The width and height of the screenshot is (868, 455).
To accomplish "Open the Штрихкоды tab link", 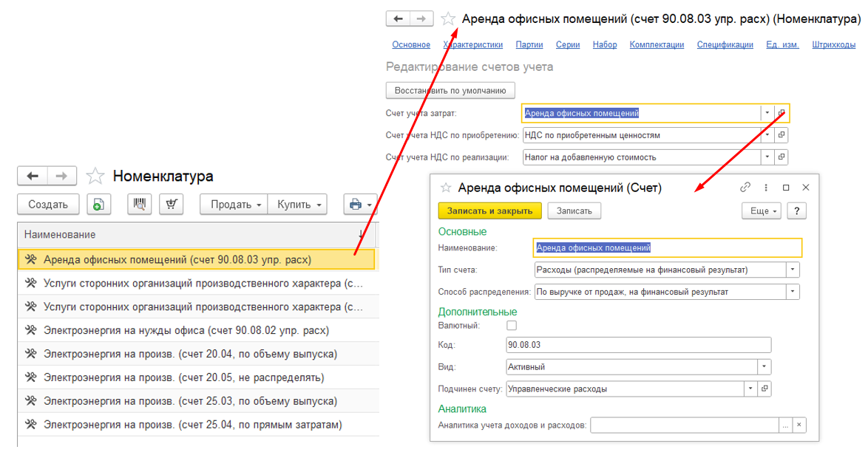I will pos(834,45).
